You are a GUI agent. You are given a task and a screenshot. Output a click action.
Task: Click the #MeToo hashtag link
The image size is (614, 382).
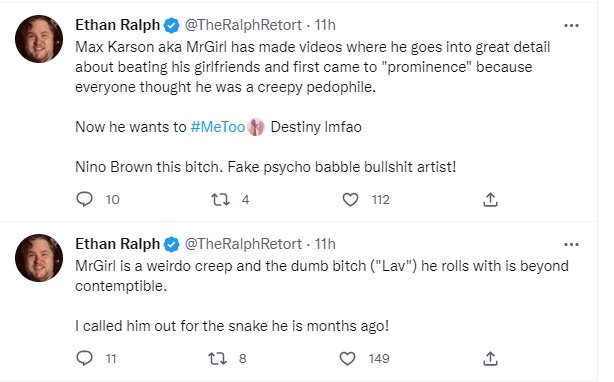[218, 127]
